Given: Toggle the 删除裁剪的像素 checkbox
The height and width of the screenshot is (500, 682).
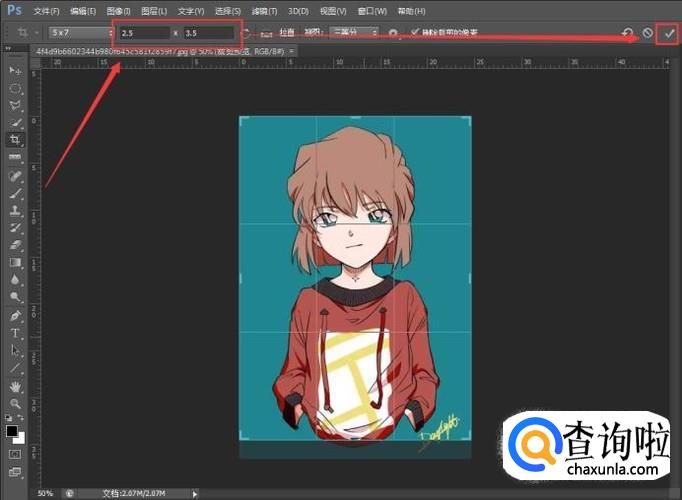Looking at the screenshot, I should pos(415,33).
